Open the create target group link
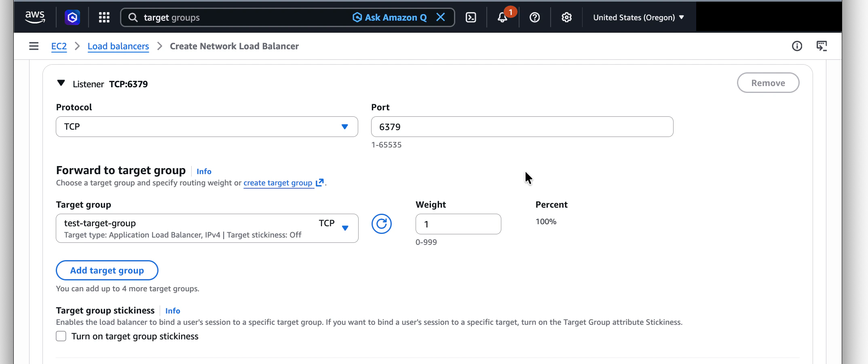Image resolution: width=868 pixels, height=364 pixels. [x=279, y=183]
